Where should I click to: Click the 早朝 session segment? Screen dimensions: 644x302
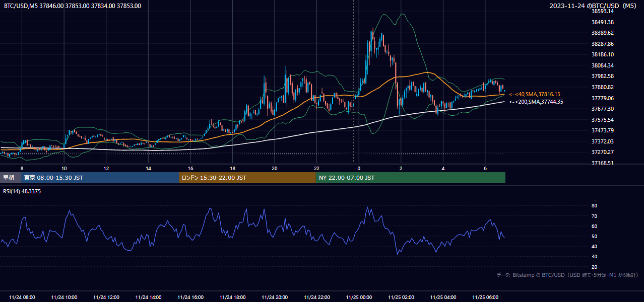[10, 178]
